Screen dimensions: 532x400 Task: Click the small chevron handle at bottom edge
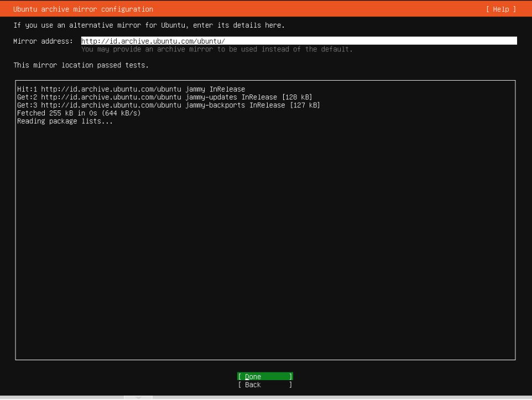138,397
